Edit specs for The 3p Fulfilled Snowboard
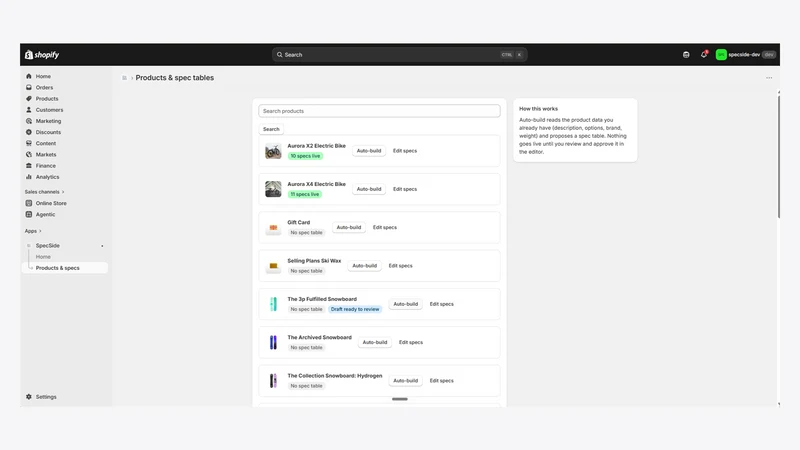Viewport: 800px width, 450px height. [x=441, y=304]
